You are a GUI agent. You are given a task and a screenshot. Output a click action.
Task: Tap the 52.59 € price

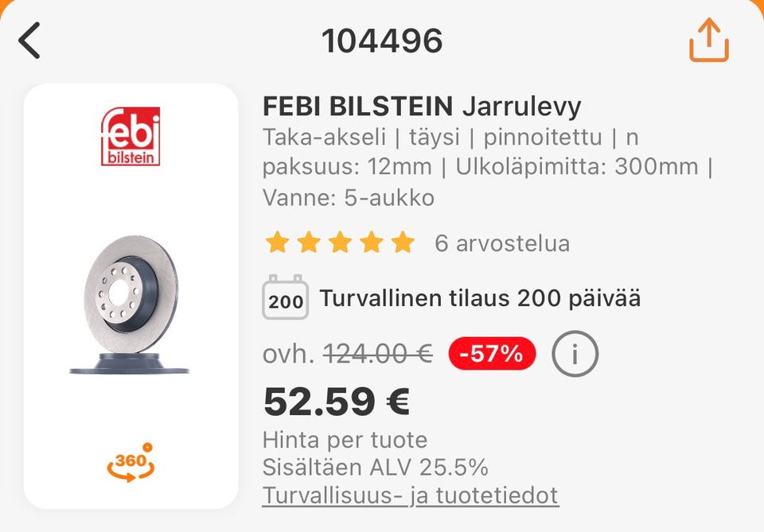point(336,402)
